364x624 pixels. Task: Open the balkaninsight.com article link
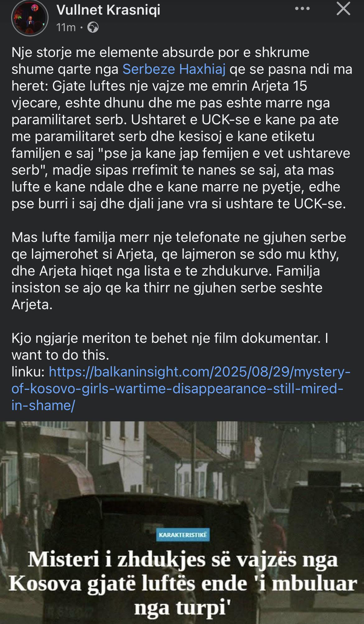181,389
